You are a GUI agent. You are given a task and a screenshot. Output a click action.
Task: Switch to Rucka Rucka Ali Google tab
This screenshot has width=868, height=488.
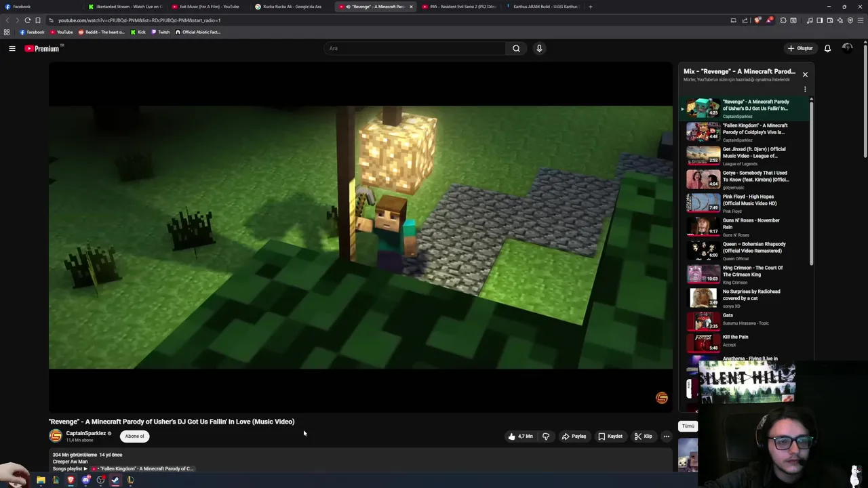292,7
